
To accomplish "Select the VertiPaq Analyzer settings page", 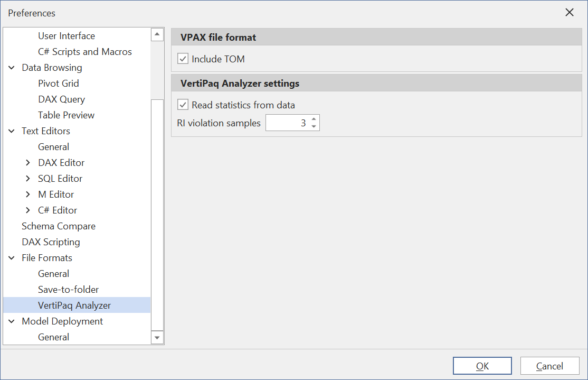I will click(74, 305).
